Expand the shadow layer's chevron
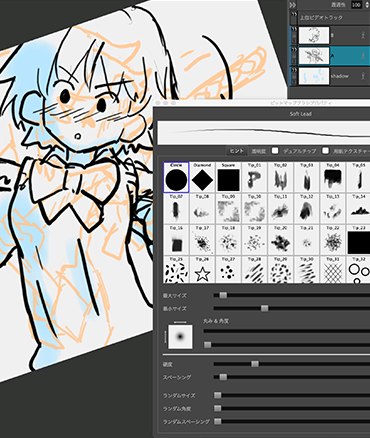 point(294,70)
